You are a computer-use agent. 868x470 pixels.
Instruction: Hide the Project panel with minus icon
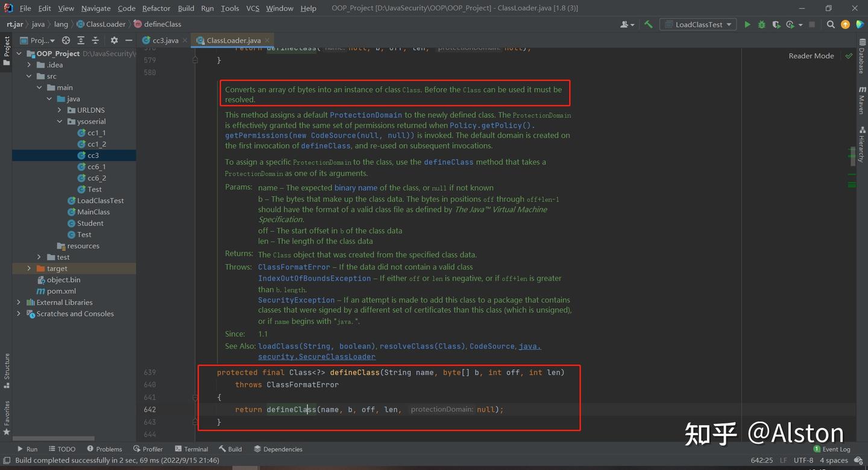(x=128, y=40)
